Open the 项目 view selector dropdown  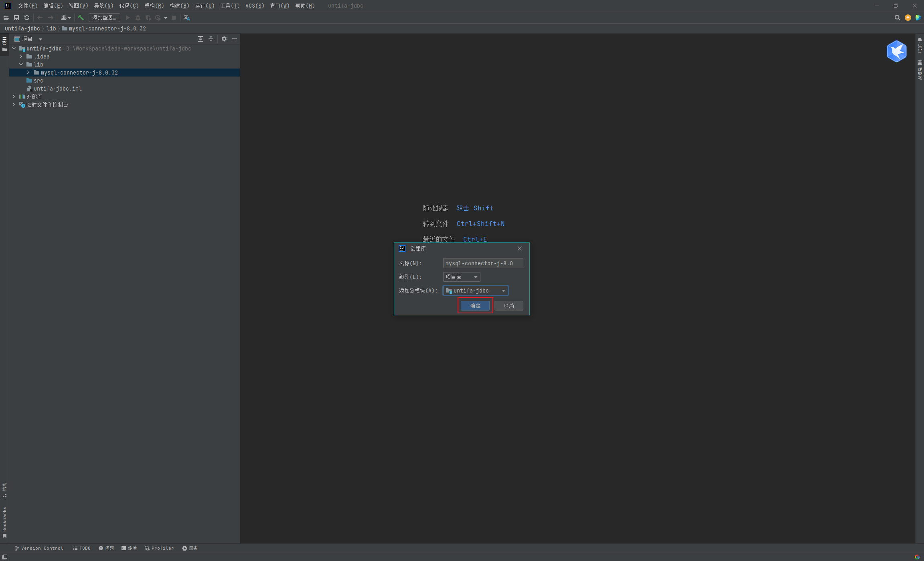tap(28, 39)
